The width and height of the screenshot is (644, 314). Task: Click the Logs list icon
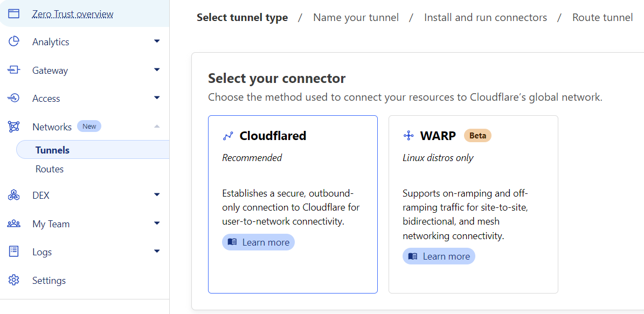tap(14, 252)
